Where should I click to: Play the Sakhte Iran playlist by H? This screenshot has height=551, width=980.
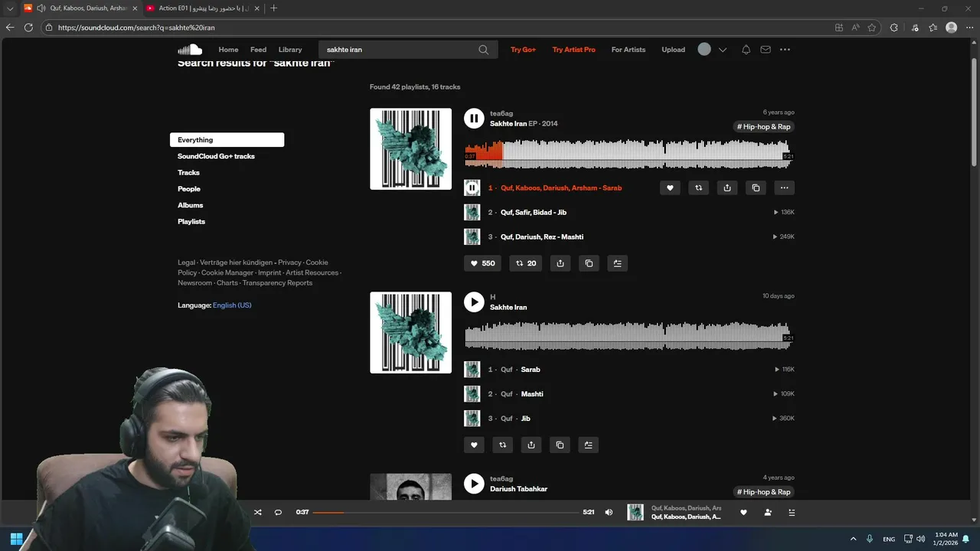[x=474, y=302]
